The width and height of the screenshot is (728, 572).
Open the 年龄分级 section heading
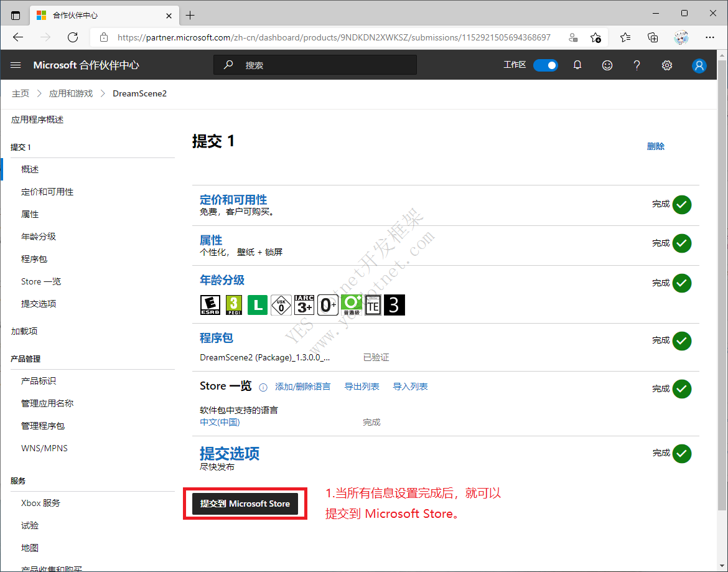(222, 280)
